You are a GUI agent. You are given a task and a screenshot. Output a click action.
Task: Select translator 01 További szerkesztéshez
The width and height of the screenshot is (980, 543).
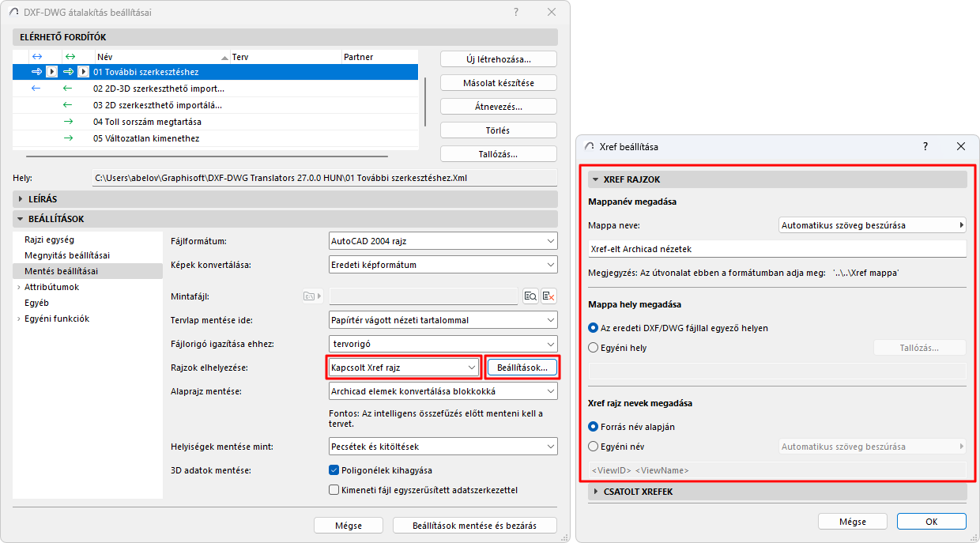point(216,72)
